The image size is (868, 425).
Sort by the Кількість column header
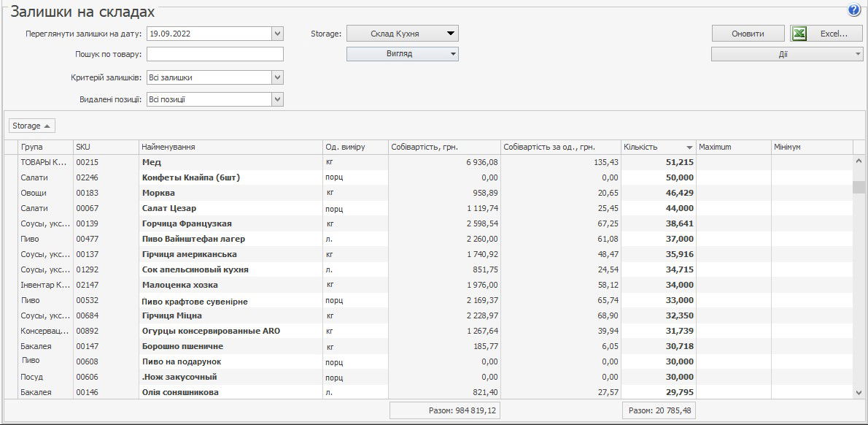[x=657, y=147]
